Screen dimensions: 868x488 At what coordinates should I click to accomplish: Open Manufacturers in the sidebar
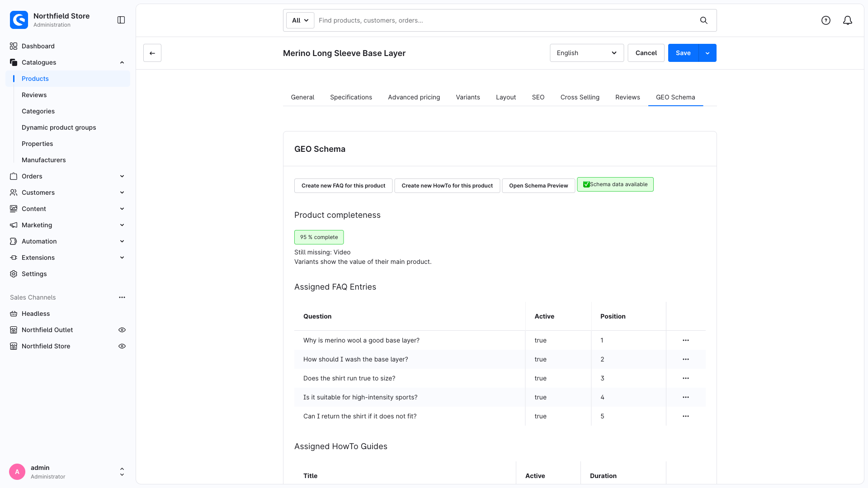pyautogui.click(x=44, y=160)
